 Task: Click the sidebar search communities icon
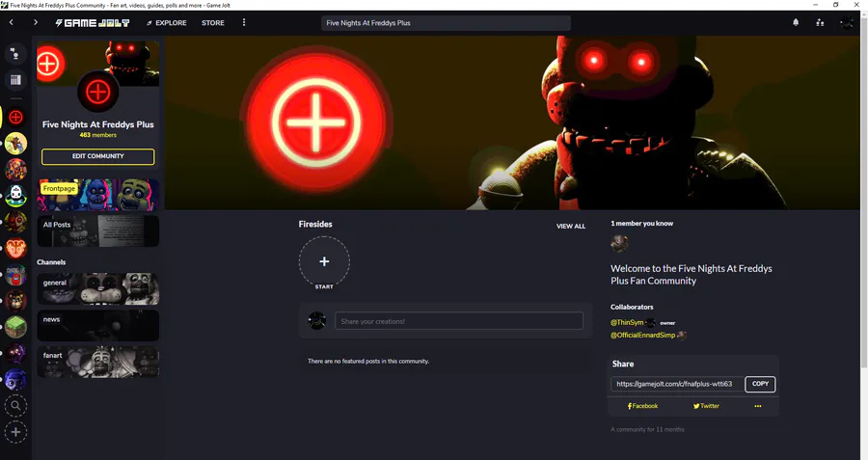tap(15, 406)
